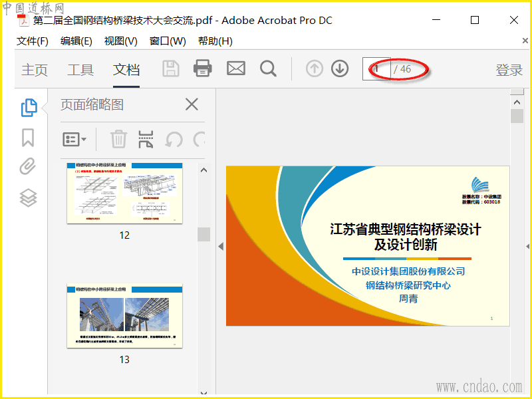The image size is (532, 399).
Task: Go to next page down arrow
Action: [340, 68]
